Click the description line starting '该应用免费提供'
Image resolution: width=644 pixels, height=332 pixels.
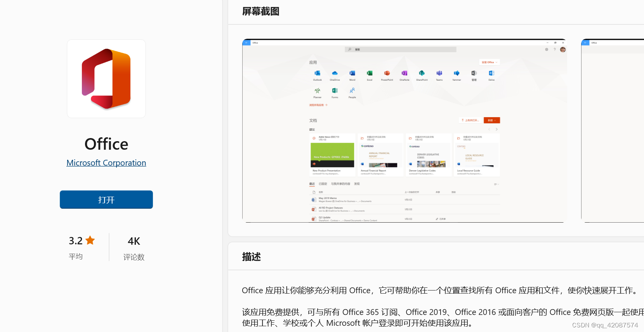click(443, 312)
